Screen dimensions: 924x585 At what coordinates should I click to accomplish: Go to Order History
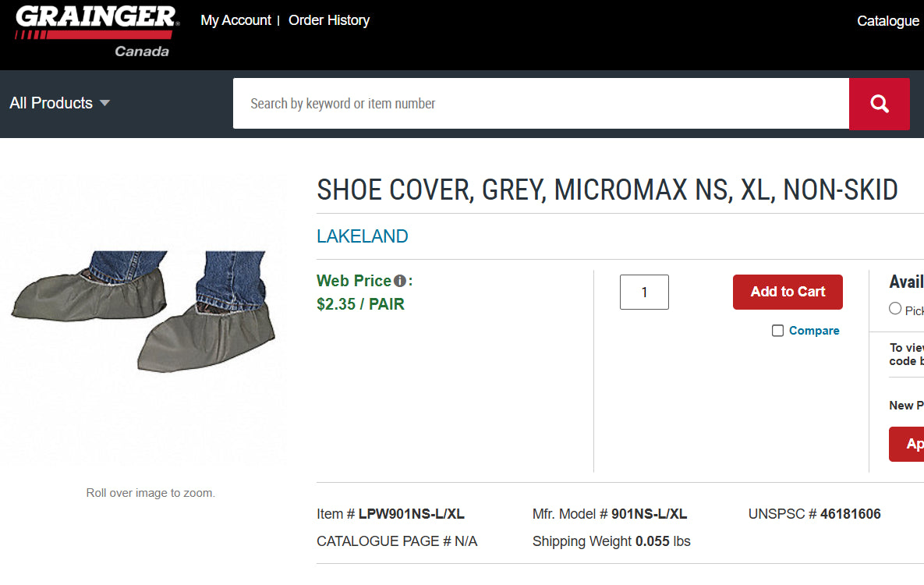click(329, 20)
